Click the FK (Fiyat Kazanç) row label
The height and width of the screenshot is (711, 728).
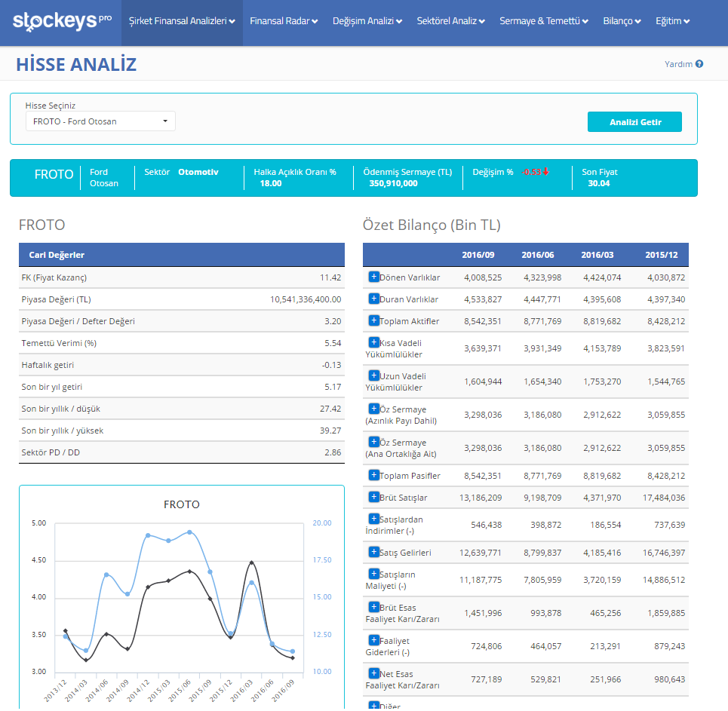[54, 277]
